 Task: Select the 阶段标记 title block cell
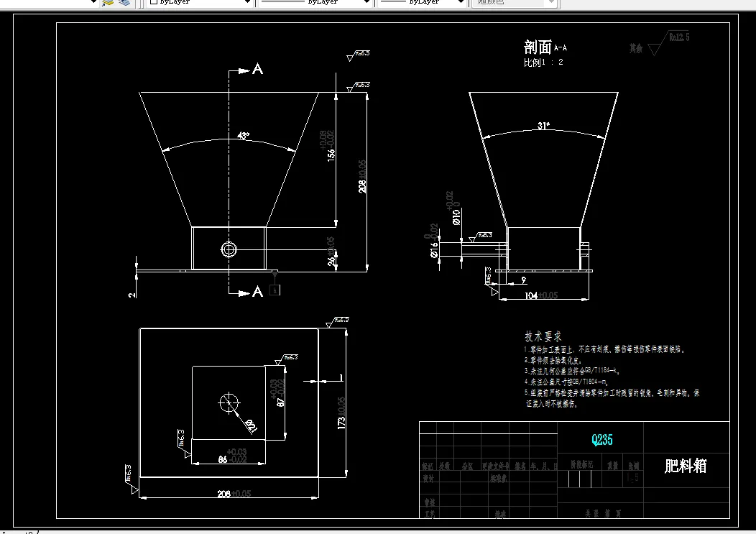pos(581,464)
